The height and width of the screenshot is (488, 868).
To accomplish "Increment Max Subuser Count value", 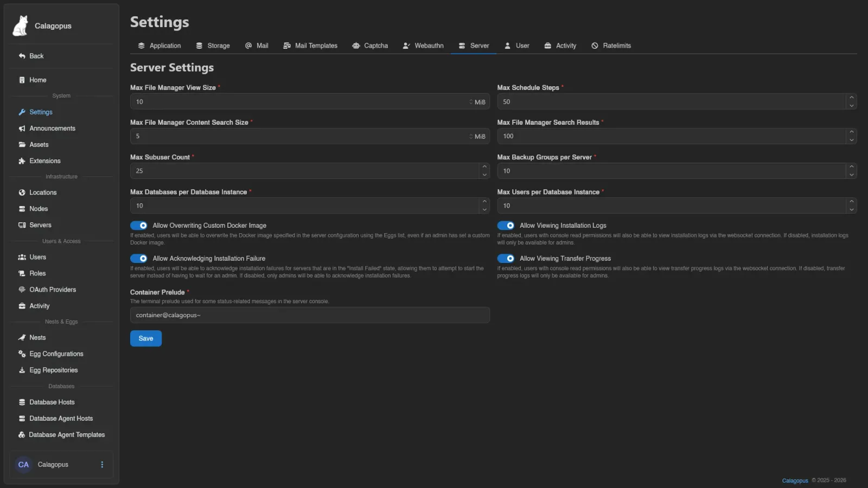I will click(x=484, y=167).
